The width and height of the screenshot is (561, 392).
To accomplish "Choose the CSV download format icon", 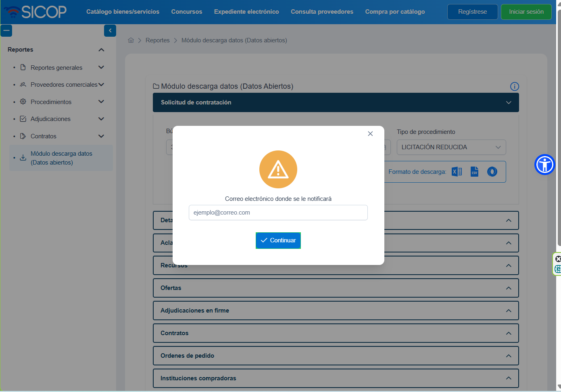I will (474, 171).
